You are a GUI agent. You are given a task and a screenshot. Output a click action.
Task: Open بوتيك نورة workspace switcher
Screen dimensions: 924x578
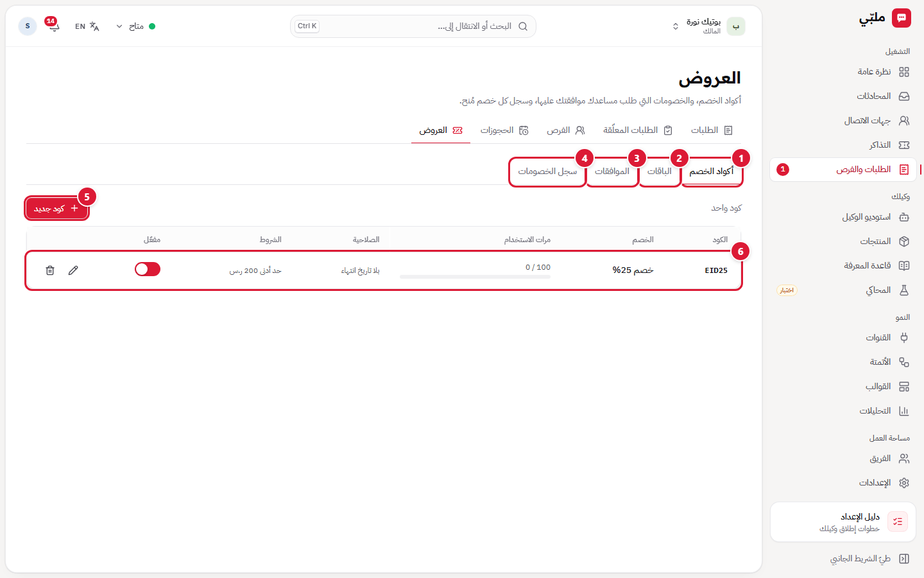click(x=708, y=26)
